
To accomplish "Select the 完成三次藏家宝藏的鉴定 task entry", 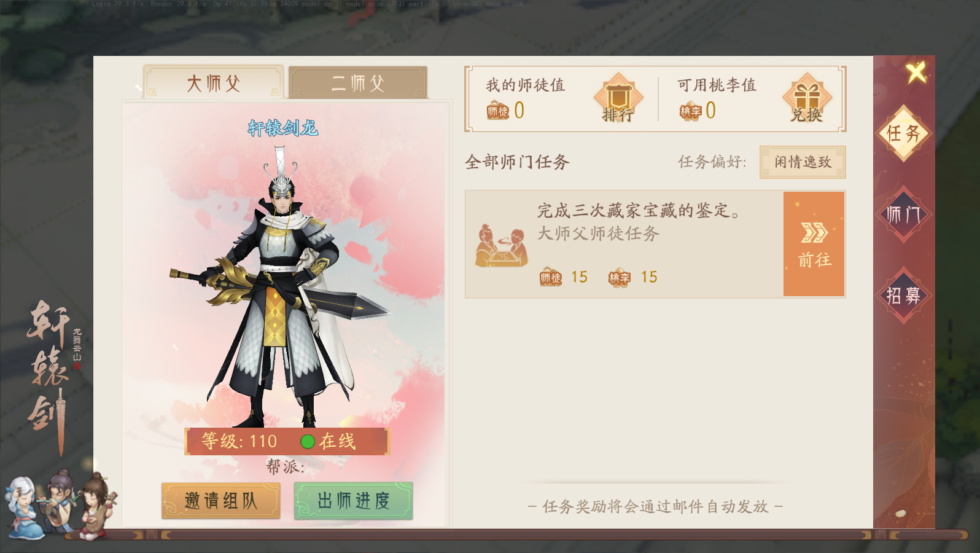I will point(624,244).
